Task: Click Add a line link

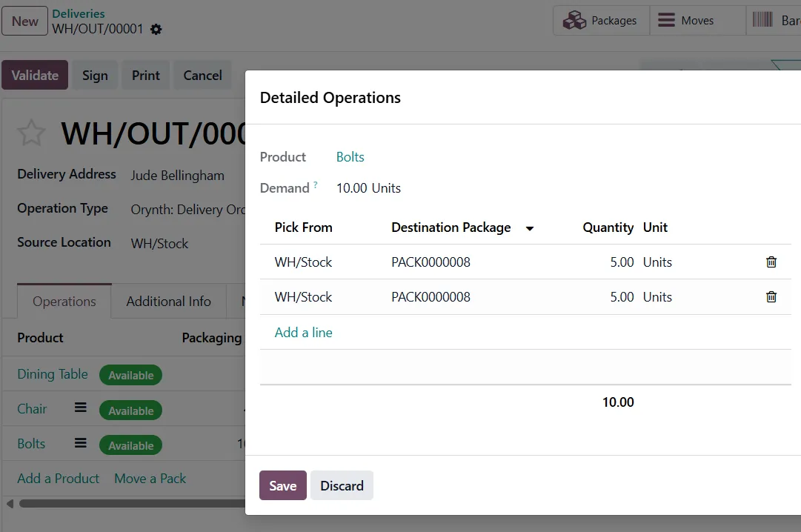Action: coord(304,333)
